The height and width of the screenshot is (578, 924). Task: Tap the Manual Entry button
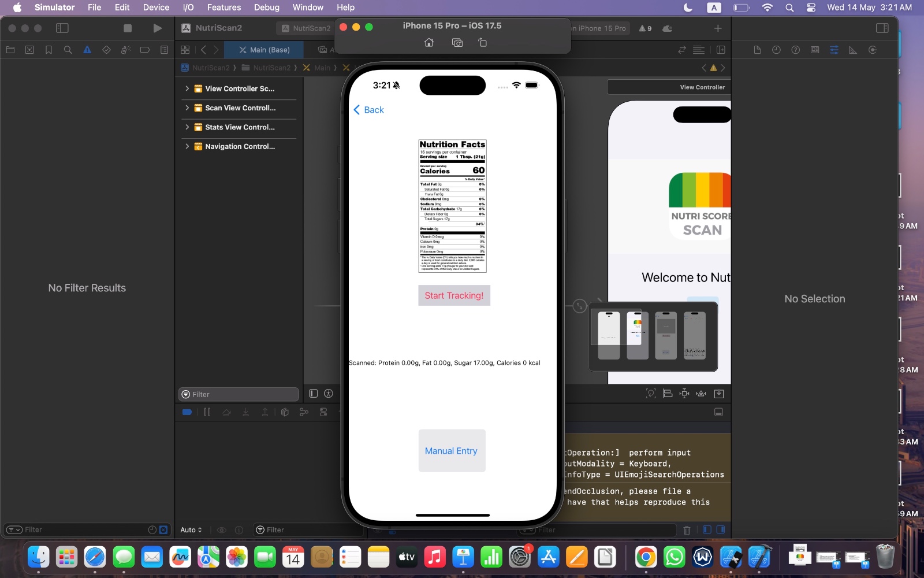tap(451, 451)
